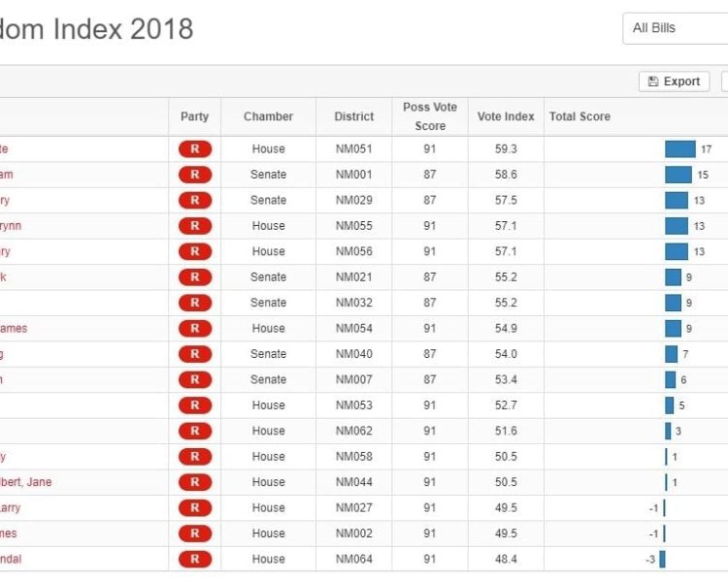Click the Export button
Screen dimensions: 728x582
click(674, 81)
